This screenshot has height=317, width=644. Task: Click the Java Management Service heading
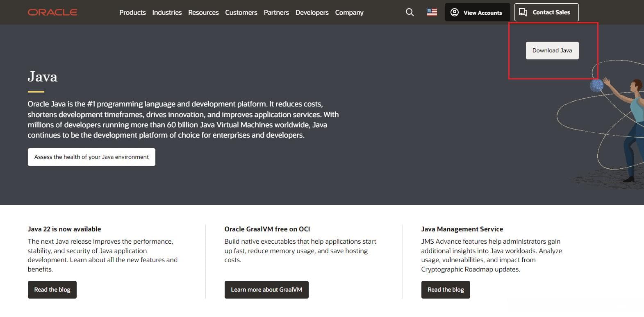pos(462,229)
